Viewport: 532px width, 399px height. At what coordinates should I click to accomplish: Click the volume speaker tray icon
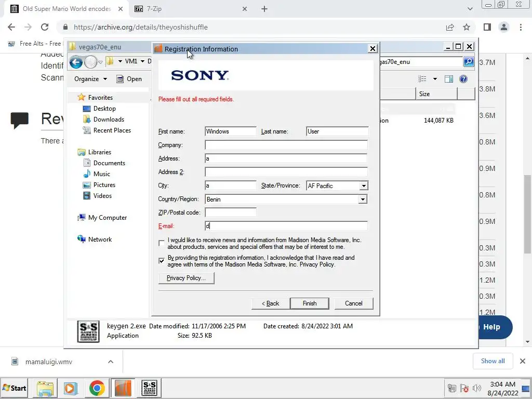[477, 388]
